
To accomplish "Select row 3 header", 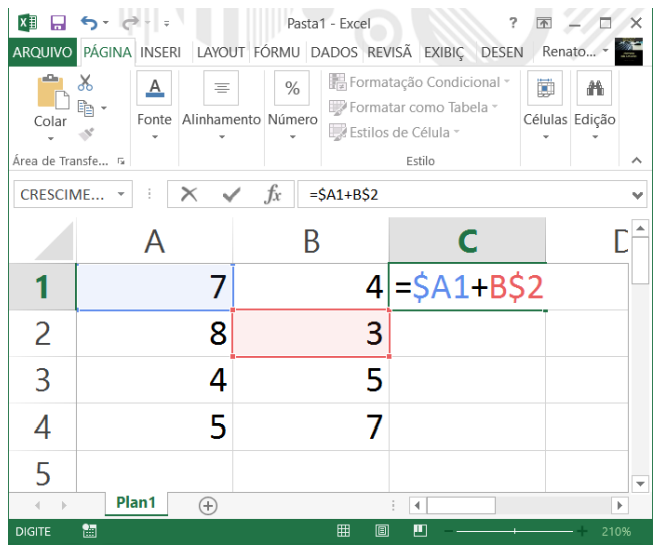I will 43,380.
